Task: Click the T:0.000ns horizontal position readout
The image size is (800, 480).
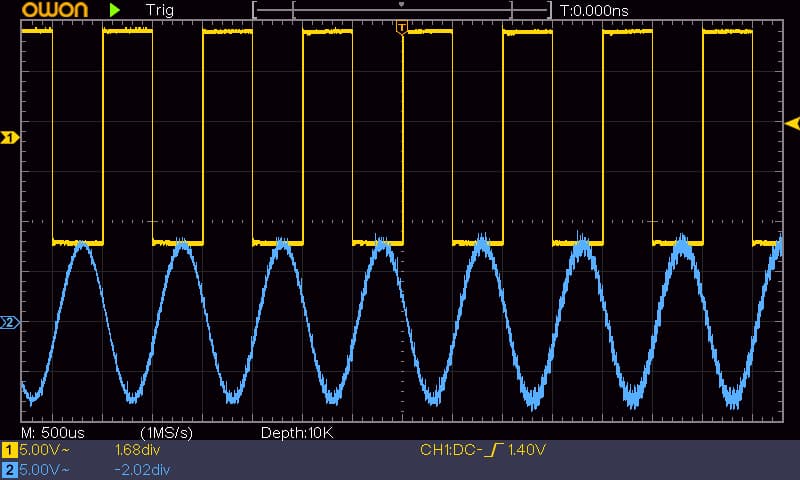Action: [x=594, y=11]
